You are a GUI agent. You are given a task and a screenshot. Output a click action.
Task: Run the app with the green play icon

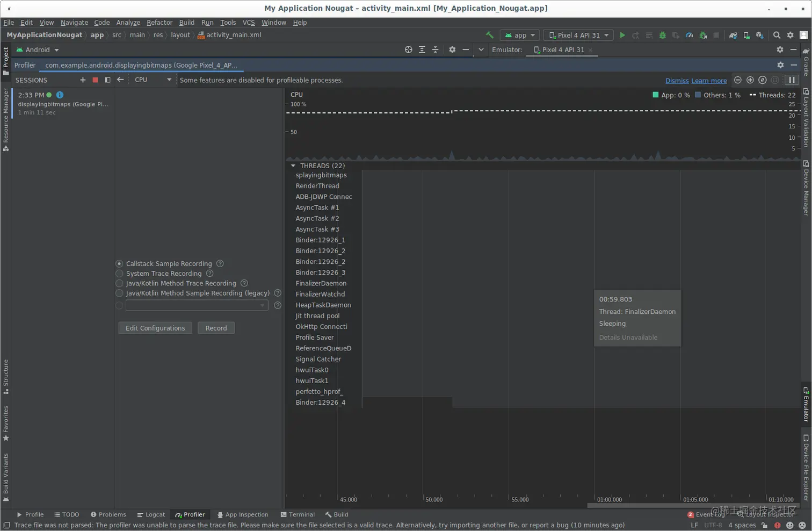click(622, 35)
